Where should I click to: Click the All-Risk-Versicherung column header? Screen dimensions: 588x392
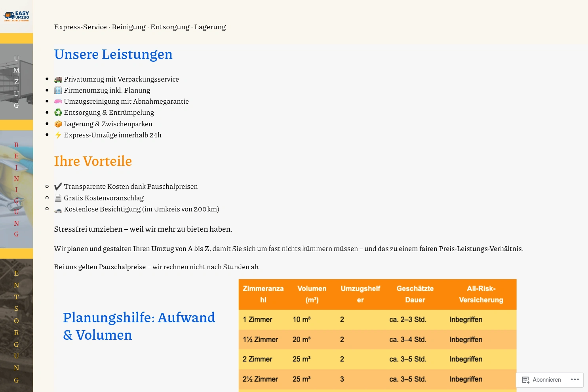coord(481,294)
